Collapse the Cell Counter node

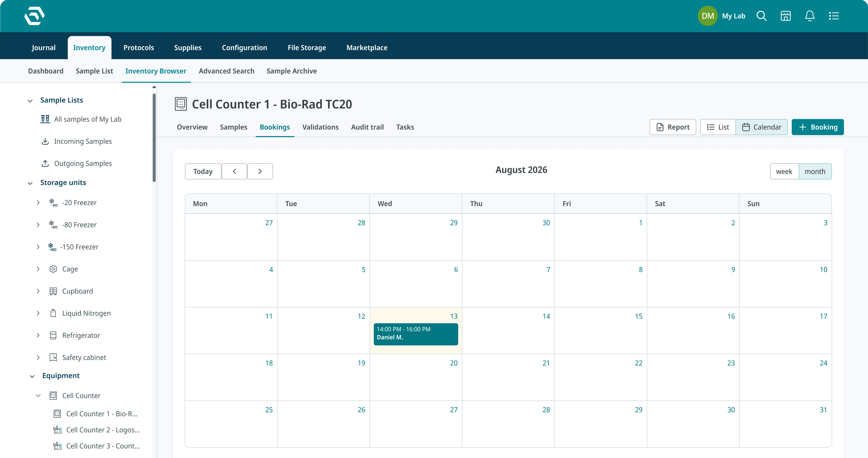point(38,396)
